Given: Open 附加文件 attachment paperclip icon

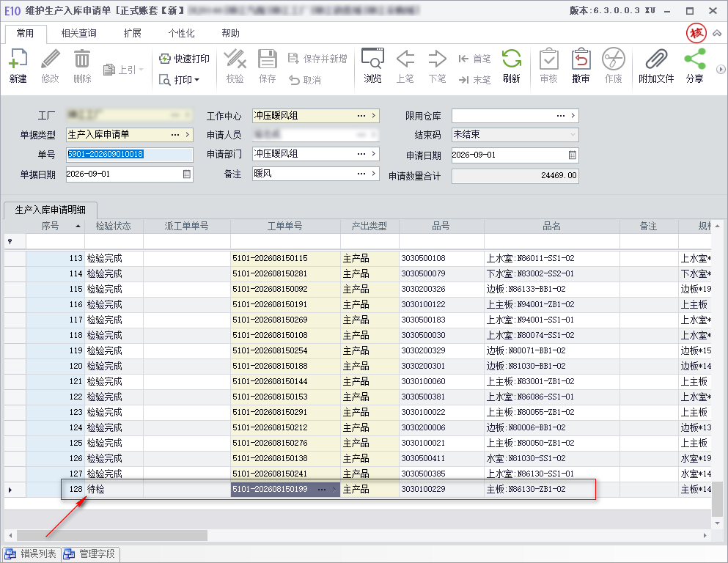Looking at the screenshot, I should [x=655, y=65].
